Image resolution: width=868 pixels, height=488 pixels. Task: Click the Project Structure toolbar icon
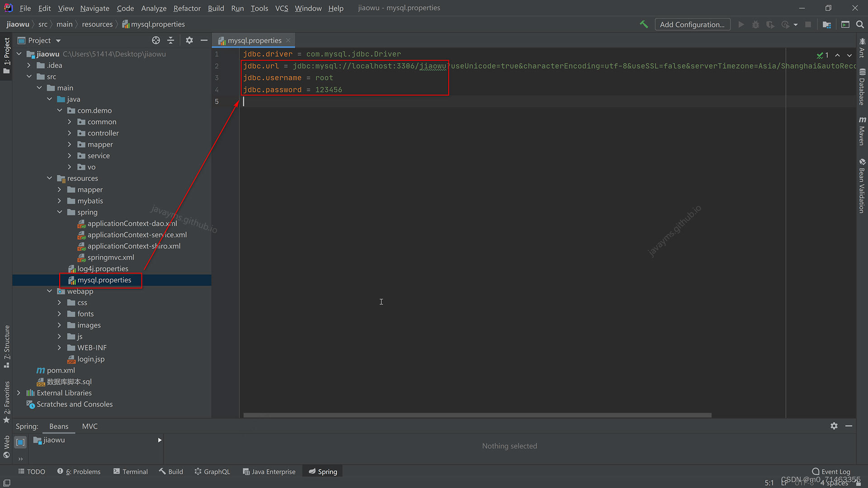tap(827, 24)
